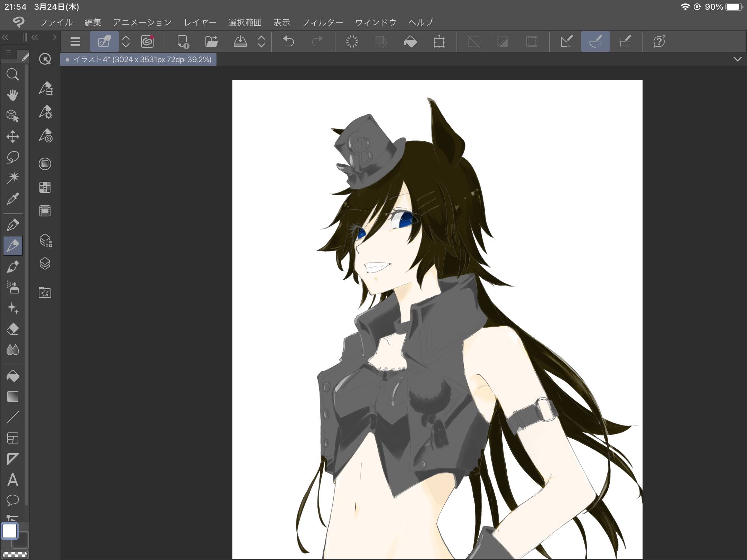Select the Auto select magic wand tool
The height and width of the screenshot is (560, 747).
coord(13,178)
